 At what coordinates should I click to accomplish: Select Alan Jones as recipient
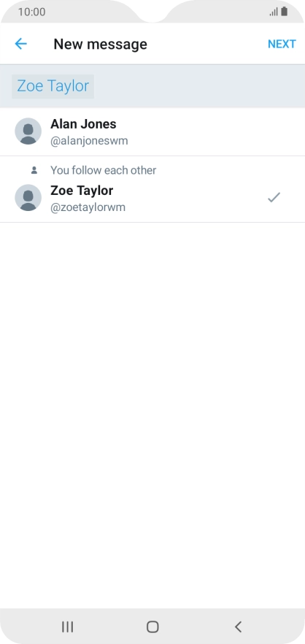(x=152, y=132)
